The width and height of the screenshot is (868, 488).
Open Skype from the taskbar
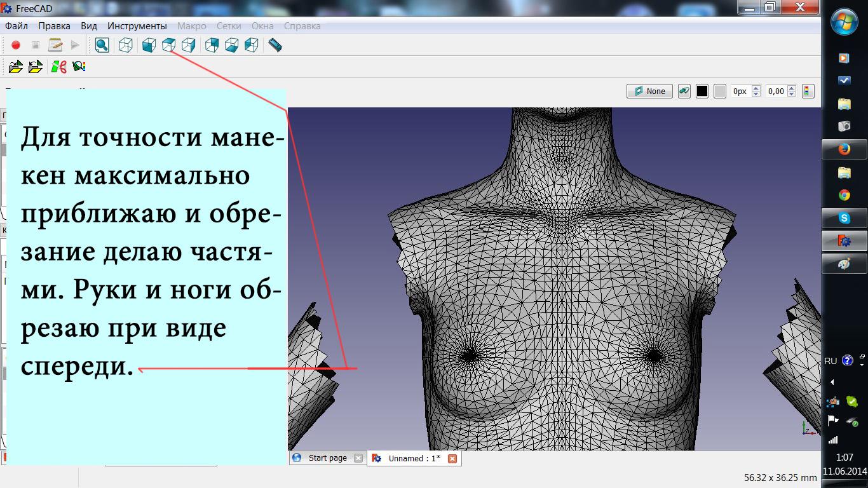click(844, 218)
